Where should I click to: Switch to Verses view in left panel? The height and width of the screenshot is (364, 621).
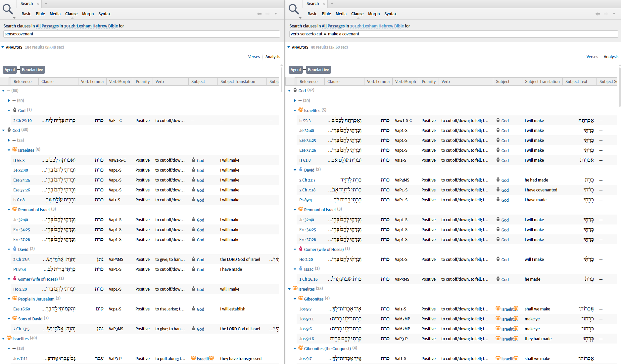(x=254, y=57)
